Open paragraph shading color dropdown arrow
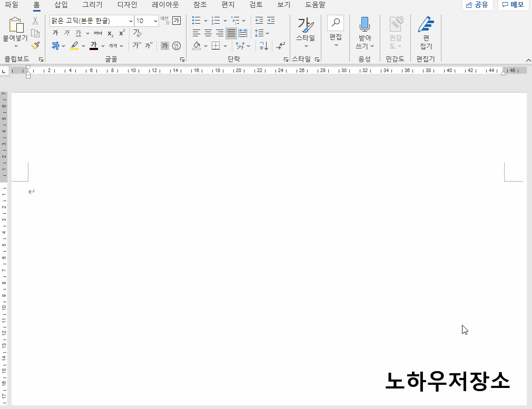This screenshot has height=409, width=532. click(x=205, y=46)
